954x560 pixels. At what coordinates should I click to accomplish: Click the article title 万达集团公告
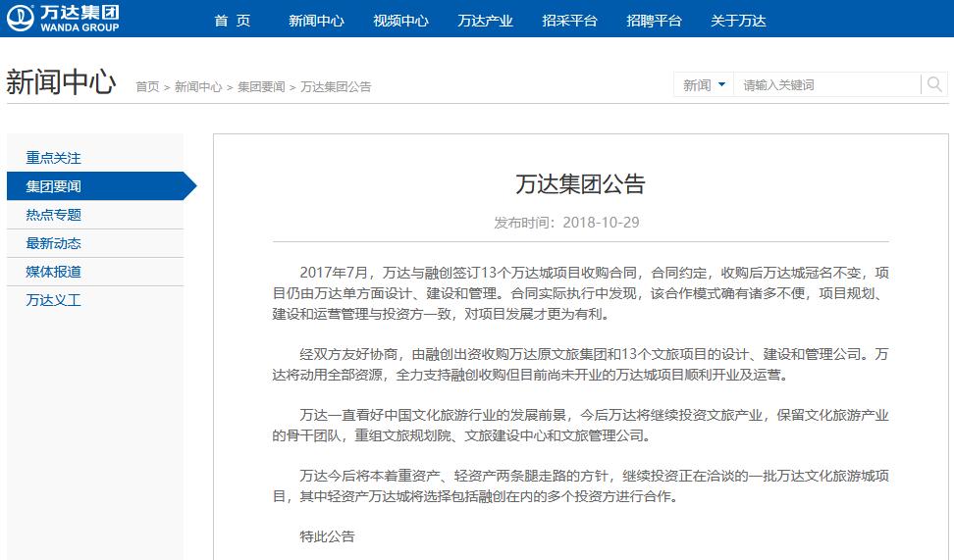pos(580,184)
